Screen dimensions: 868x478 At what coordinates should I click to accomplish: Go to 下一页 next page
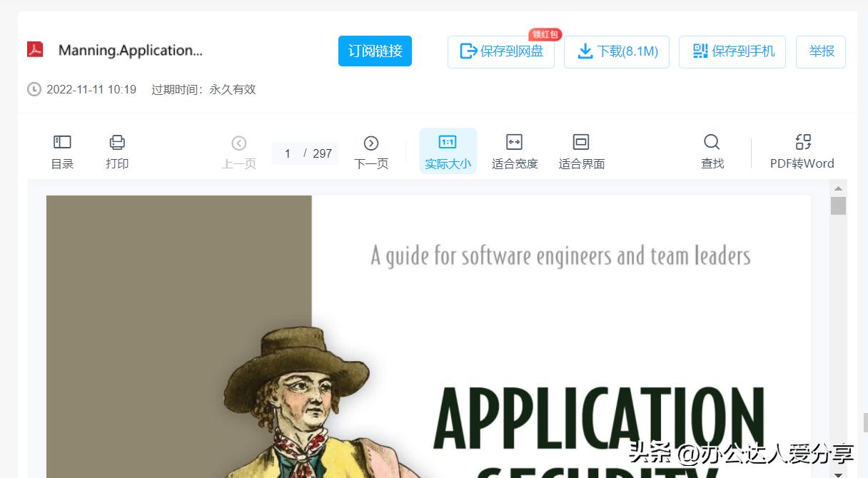370,151
